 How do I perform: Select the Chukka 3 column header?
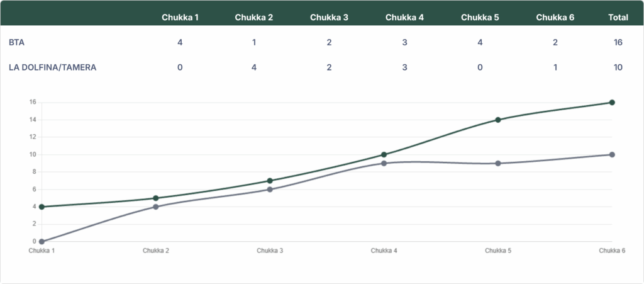click(x=329, y=17)
